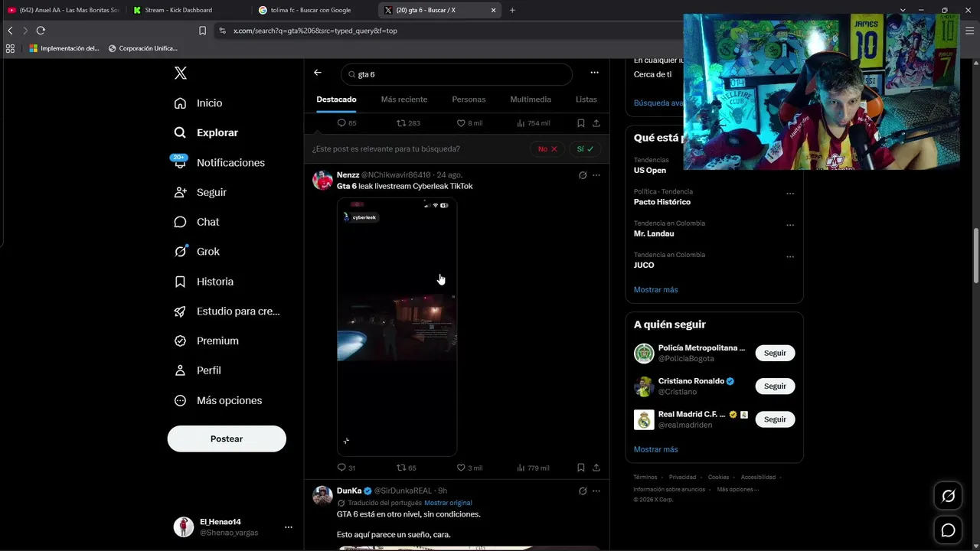Go to Inicio home icon
The height and width of the screenshot is (551, 980).
[x=180, y=103]
